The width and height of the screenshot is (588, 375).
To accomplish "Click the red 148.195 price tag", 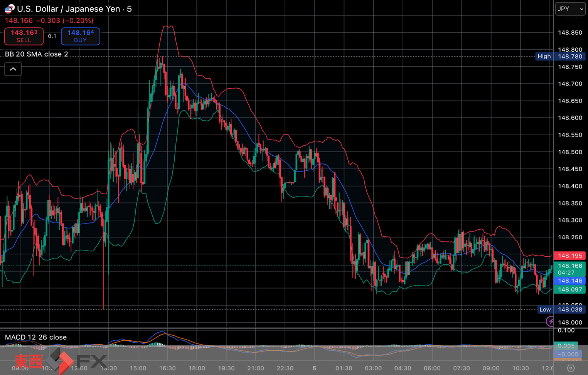I will [x=569, y=256].
